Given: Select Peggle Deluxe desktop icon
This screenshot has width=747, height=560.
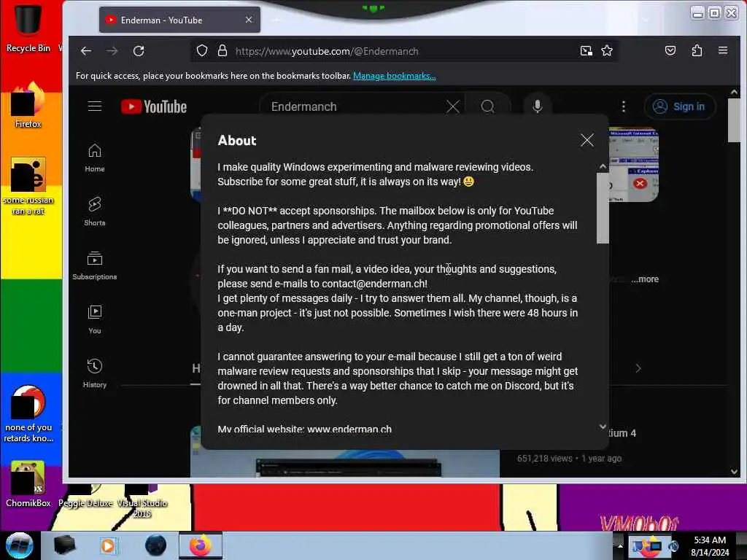Looking at the screenshot, I should (x=85, y=496).
